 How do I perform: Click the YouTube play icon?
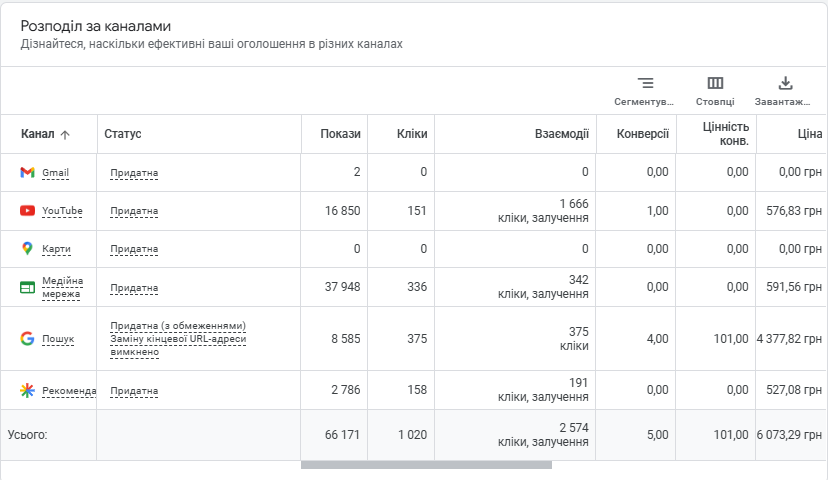click(27, 211)
